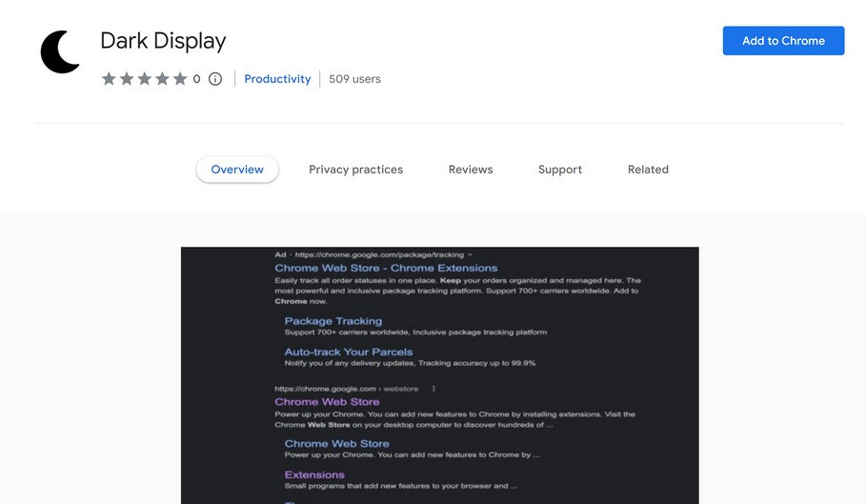Switch to Privacy practices tab
Viewport: 866px width, 504px height.
coord(355,170)
